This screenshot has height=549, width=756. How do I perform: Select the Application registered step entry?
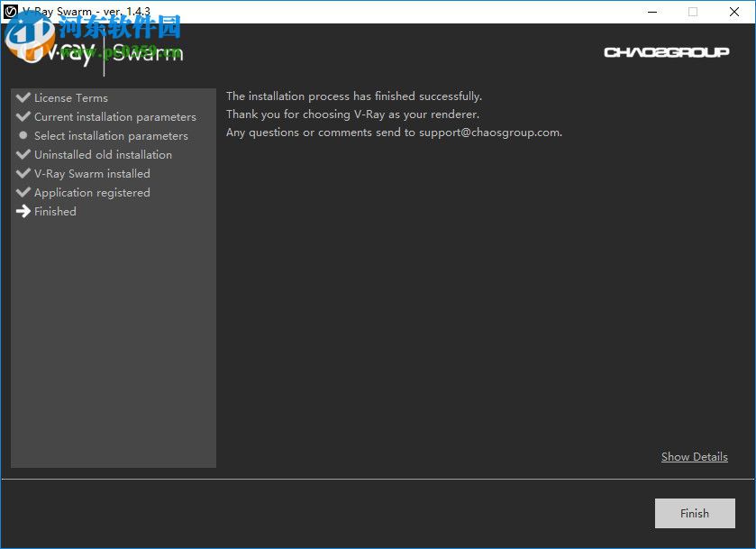coord(91,192)
